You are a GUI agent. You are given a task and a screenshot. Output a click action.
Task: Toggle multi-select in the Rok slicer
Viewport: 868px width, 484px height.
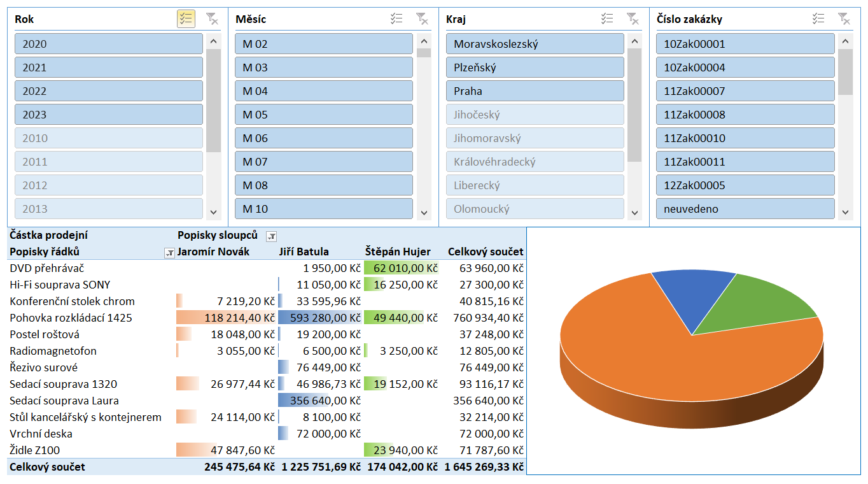[x=186, y=19]
